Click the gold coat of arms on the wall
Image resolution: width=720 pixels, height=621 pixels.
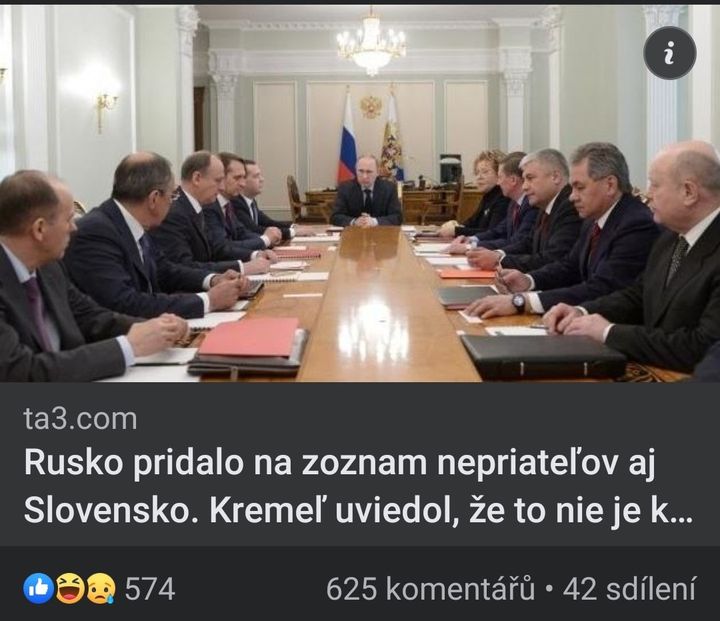pyautogui.click(x=371, y=107)
